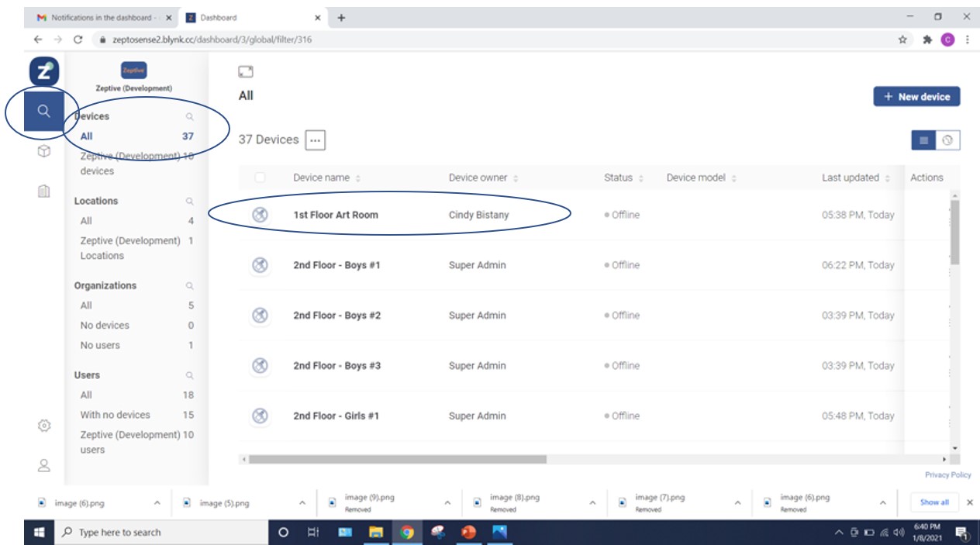The image size is (980, 545).
Task: Select All under Organizations
Action: 136,305
